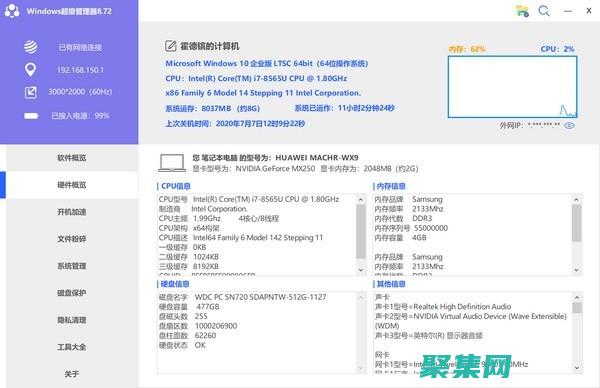Viewport: 600px width, 388px height.
Task: Select CPU主频 1.99Ghz row
Action: click(x=218, y=218)
